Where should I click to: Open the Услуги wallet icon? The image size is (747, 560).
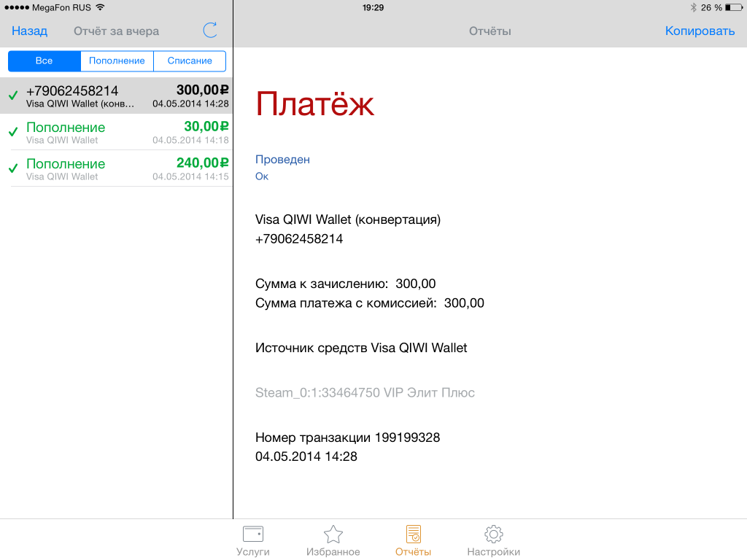(x=253, y=534)
